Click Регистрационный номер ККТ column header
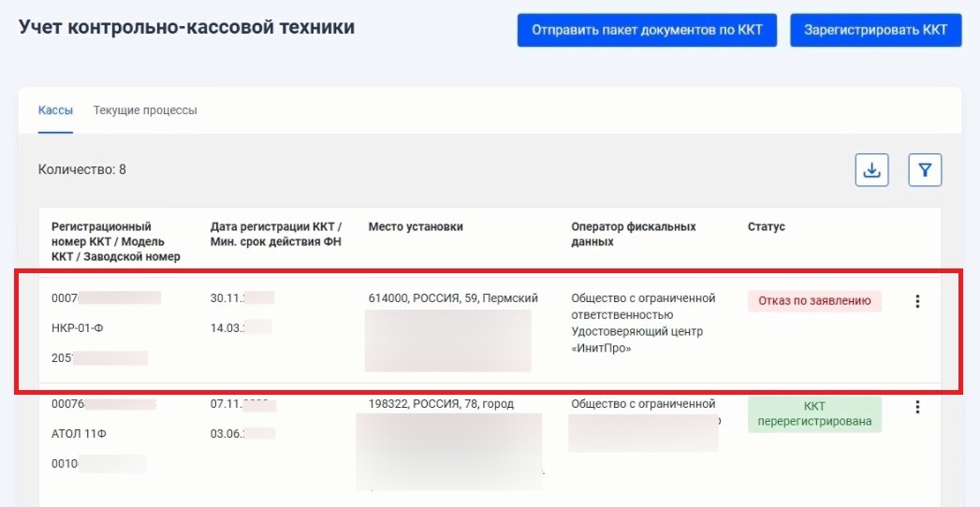Image resolution: width=980 pixels, height=507 pixels. (116, 241)
